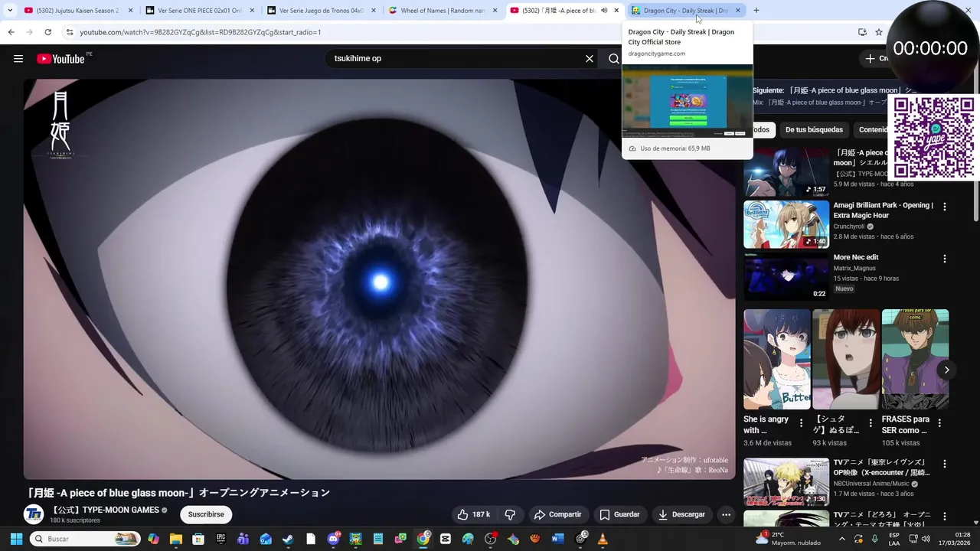Open Epic Games Launcher from taskbar
The width and height of the screenshot is (980, 551).
coord(220,539)
